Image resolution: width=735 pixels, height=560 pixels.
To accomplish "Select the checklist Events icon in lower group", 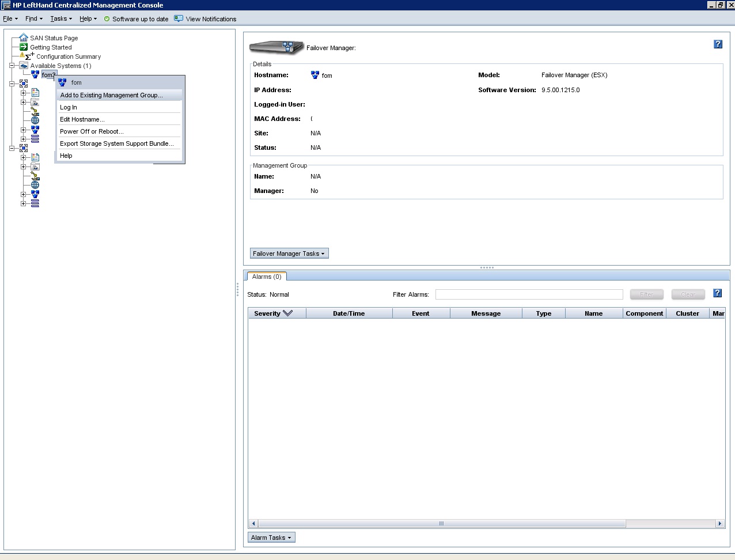I will [x=35, y=157].
